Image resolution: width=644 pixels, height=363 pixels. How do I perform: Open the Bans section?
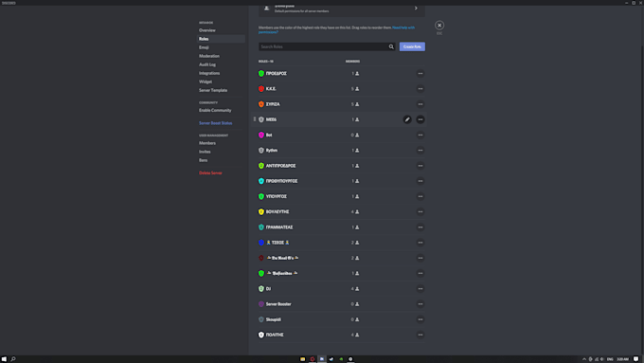(x=204, y=160)
